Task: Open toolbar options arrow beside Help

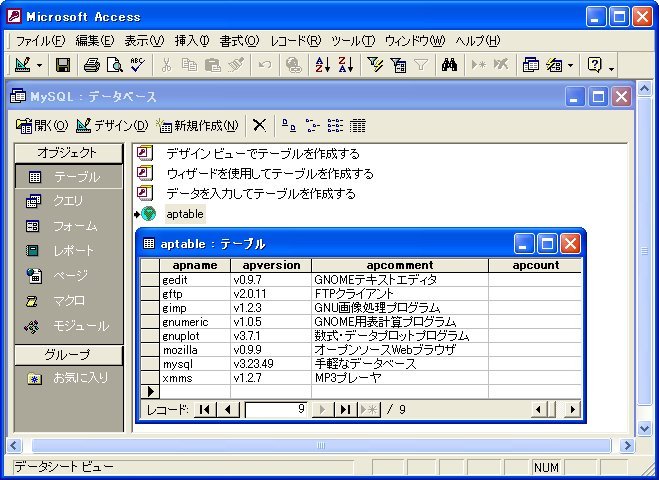Action: tap(612, 67)
